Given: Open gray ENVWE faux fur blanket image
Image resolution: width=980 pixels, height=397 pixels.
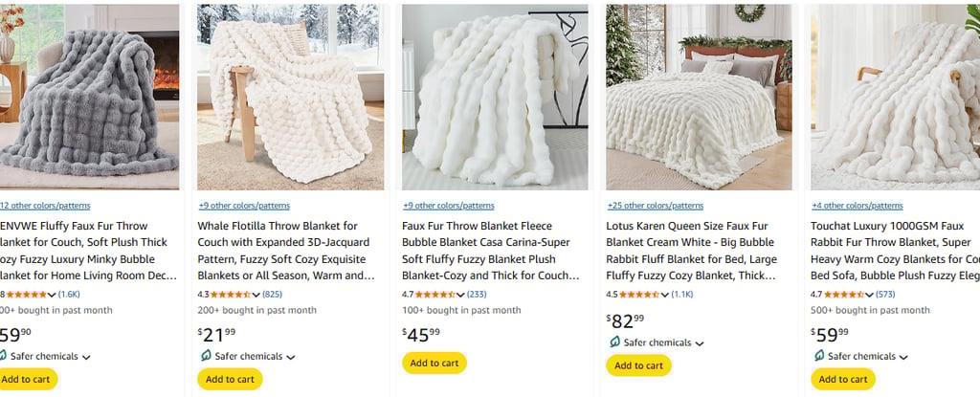Looking at the screenshot, I should 89,98.
